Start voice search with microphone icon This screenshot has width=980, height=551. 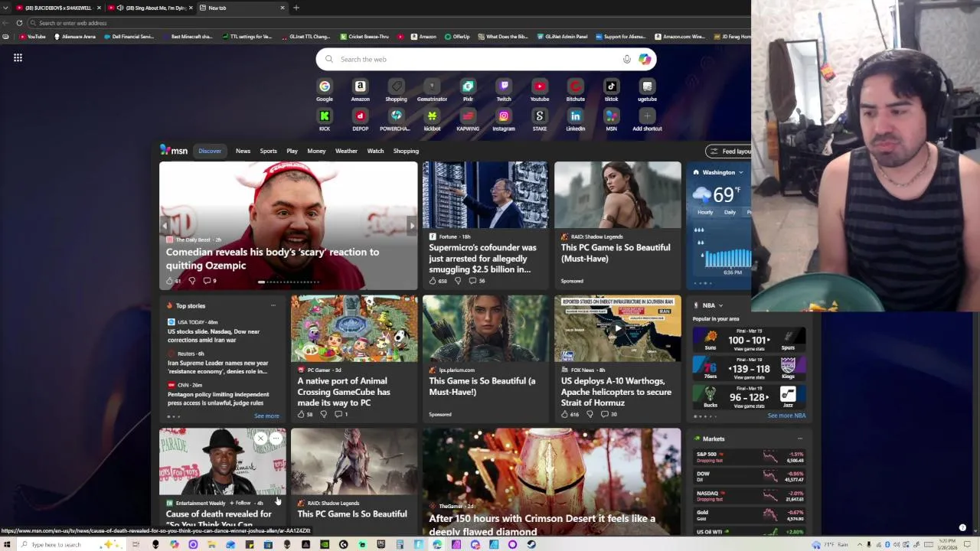coord(626,59)
